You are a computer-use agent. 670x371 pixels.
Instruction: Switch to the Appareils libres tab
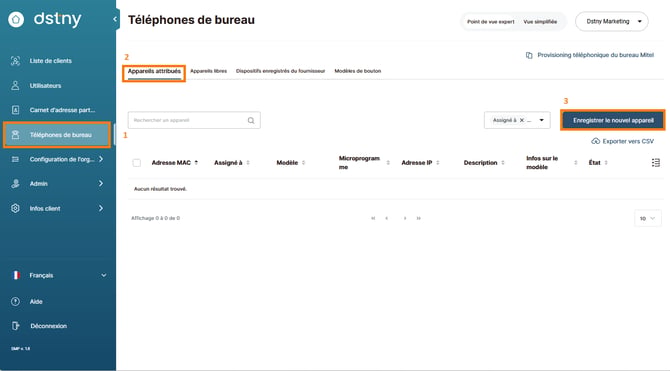click(209, 71)
